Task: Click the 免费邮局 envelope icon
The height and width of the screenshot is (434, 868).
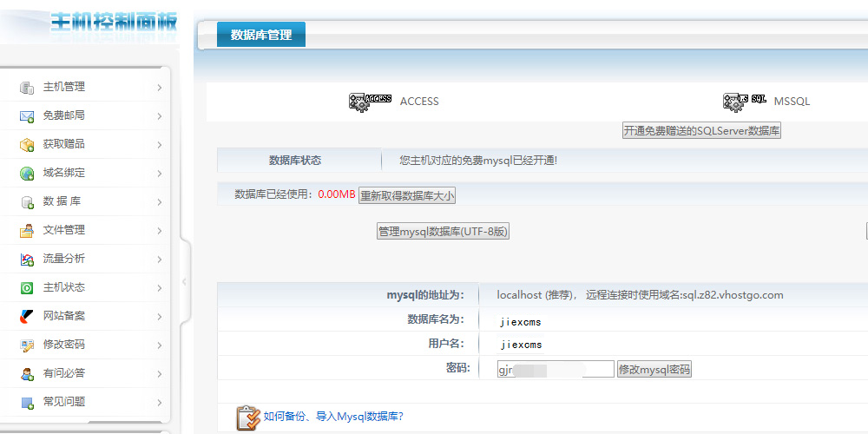Action: (27, 116)
